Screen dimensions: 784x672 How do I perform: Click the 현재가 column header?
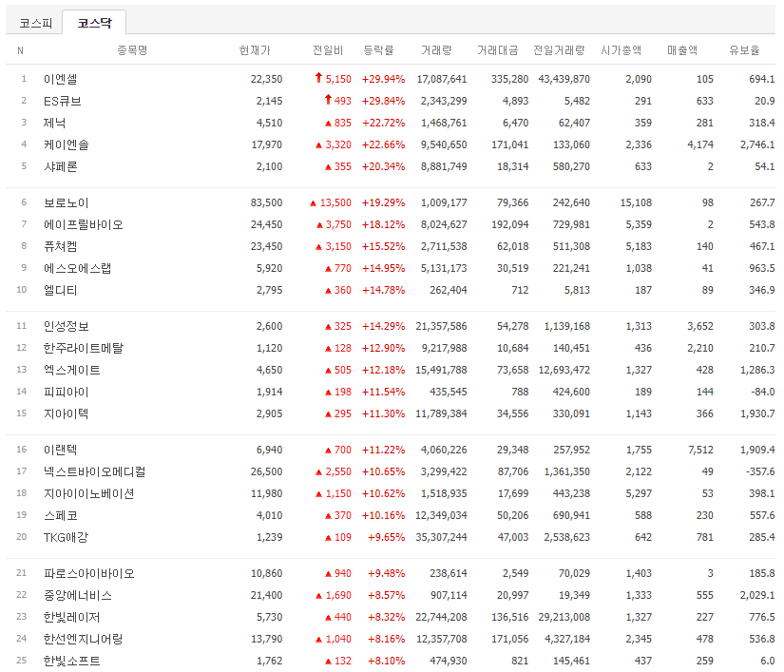click(x=255, y=50)
